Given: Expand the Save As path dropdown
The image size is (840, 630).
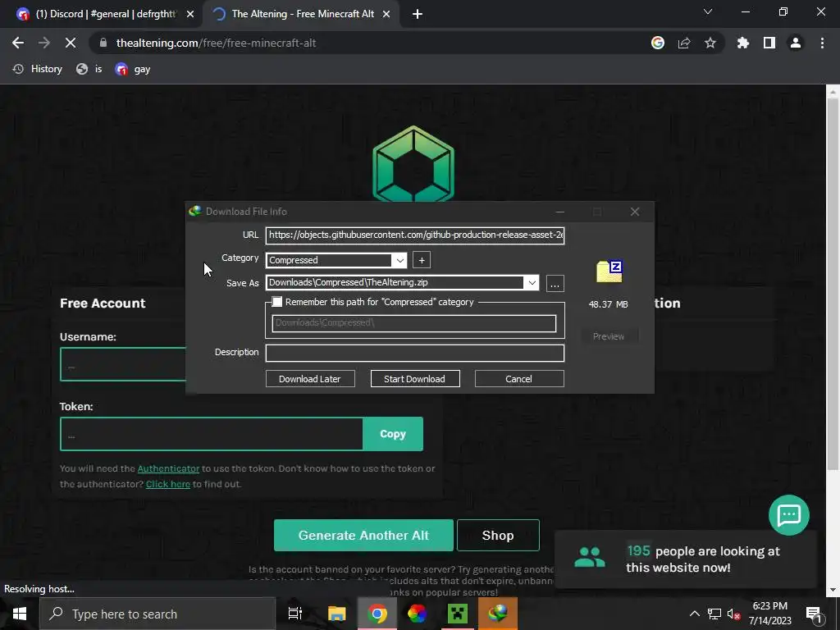Looking at the screenshot, I should [532, 282].
